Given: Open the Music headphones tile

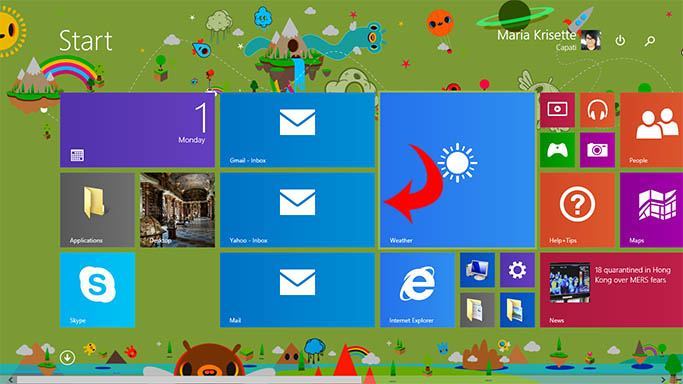Looking at the screenshot, I should (x=597, y=110).
